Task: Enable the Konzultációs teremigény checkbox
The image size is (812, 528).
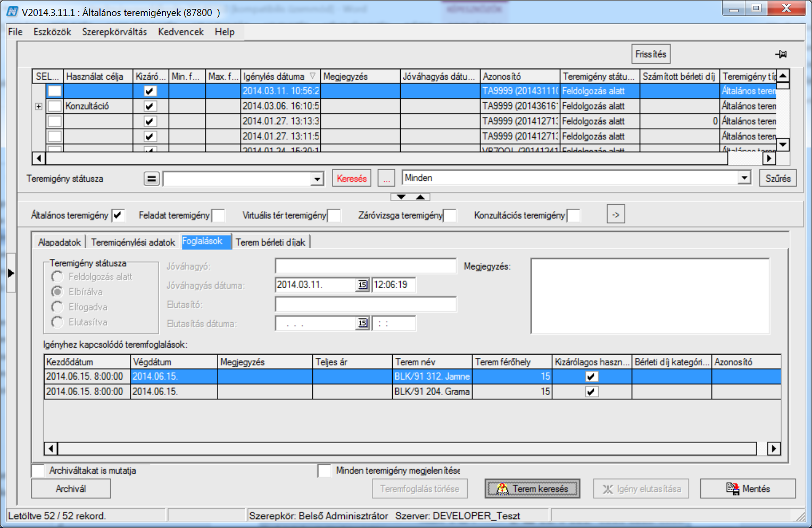Action: point(574,215)
